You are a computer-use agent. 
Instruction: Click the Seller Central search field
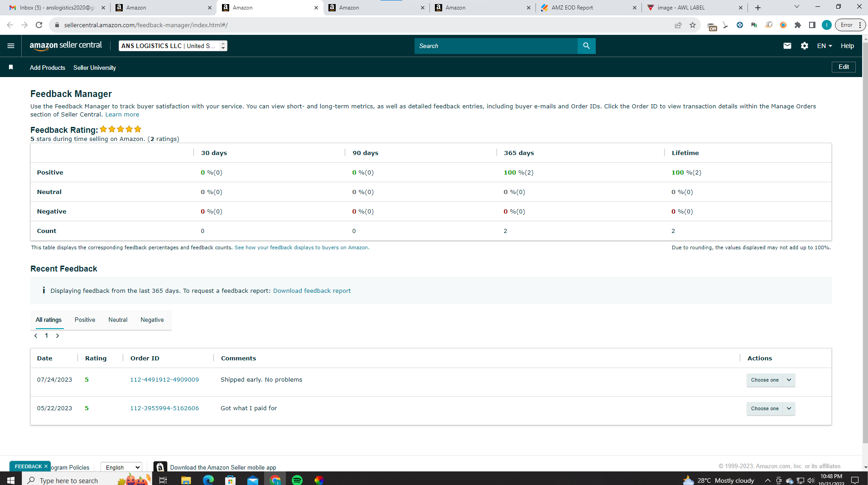pyautogui.click(x=496, y=46)
